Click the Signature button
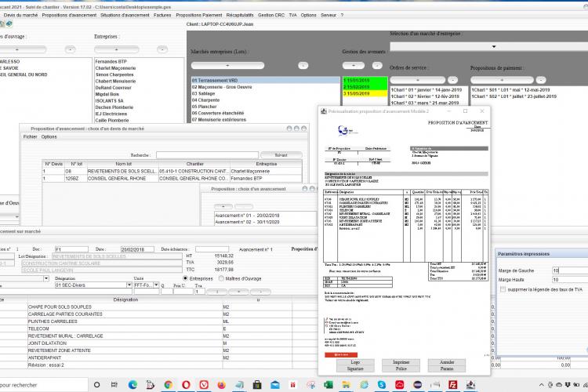Image resolution: width=588 pixels, height=392 pixels. point(355,368)
